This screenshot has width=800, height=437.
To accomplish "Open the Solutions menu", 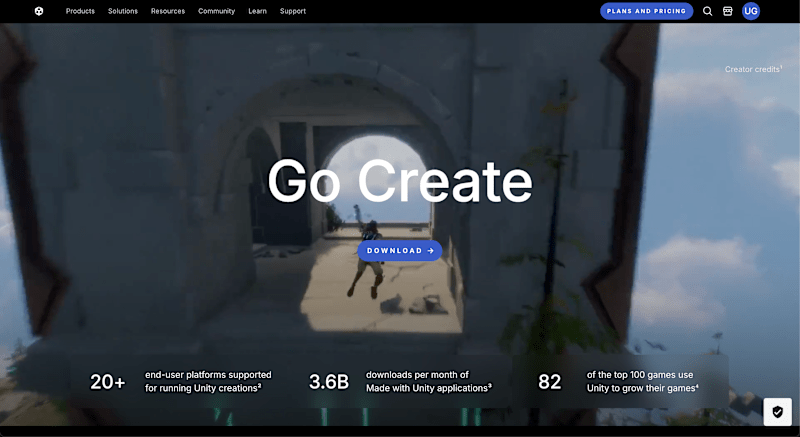I will coord(123,11).
